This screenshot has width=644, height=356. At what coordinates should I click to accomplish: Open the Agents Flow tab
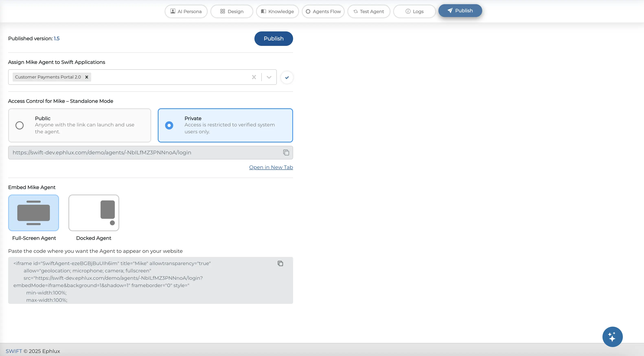tap(323, 11)
